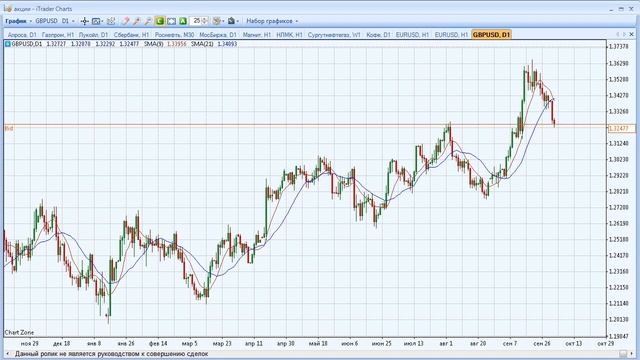Minimize the iTrader Charts window
Image resolution: width=640 pixels, height=360 pixels.
(x=611, y=9)
